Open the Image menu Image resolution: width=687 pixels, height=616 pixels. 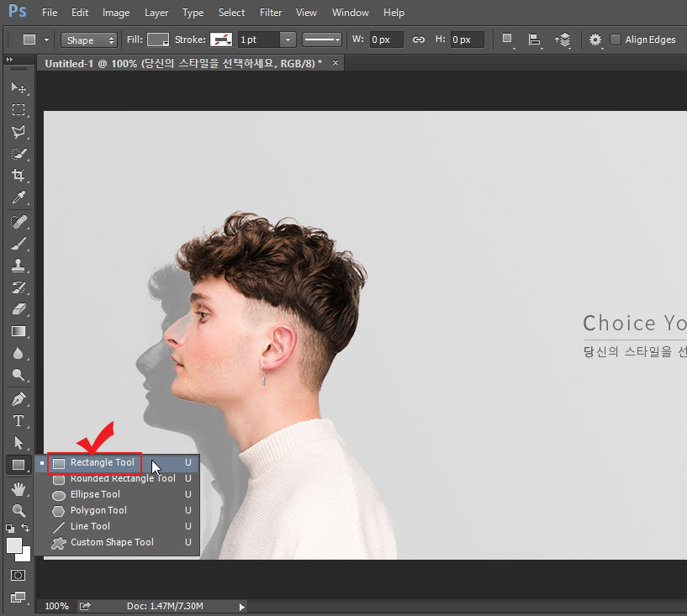(116, 13)
